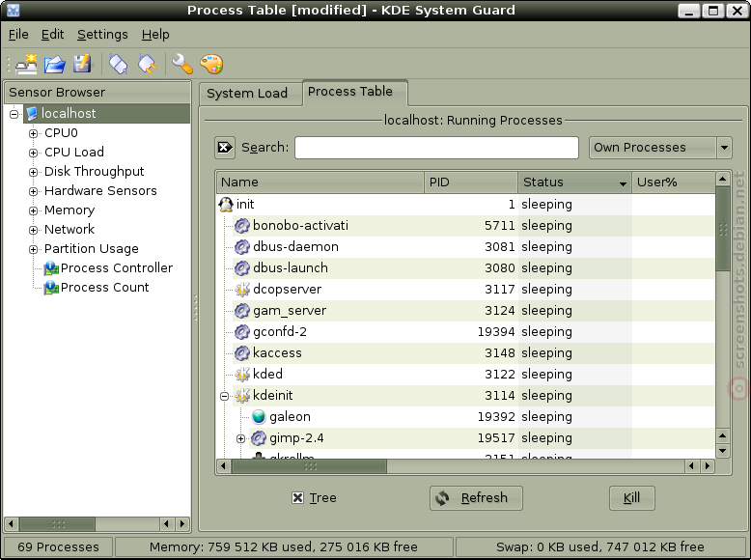The image size is (751, 560).
Task: Click the Process Count sensor icon
Action: click(51, 288)
